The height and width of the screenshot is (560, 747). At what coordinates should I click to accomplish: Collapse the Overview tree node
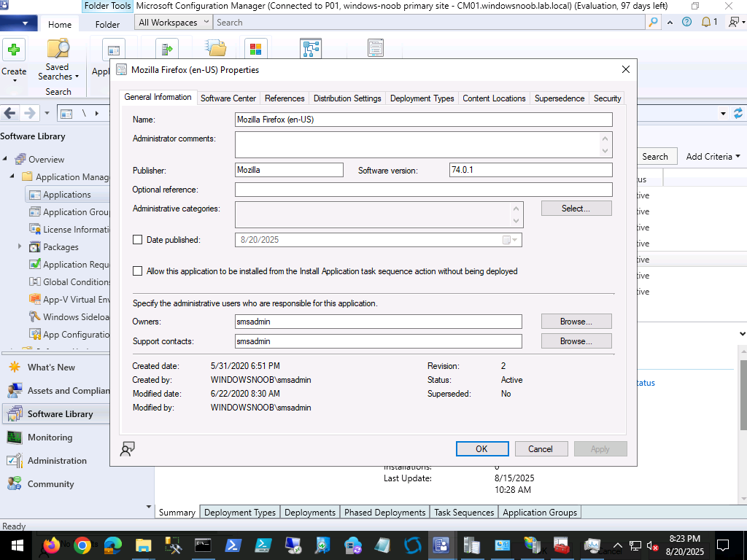point(5,159)
